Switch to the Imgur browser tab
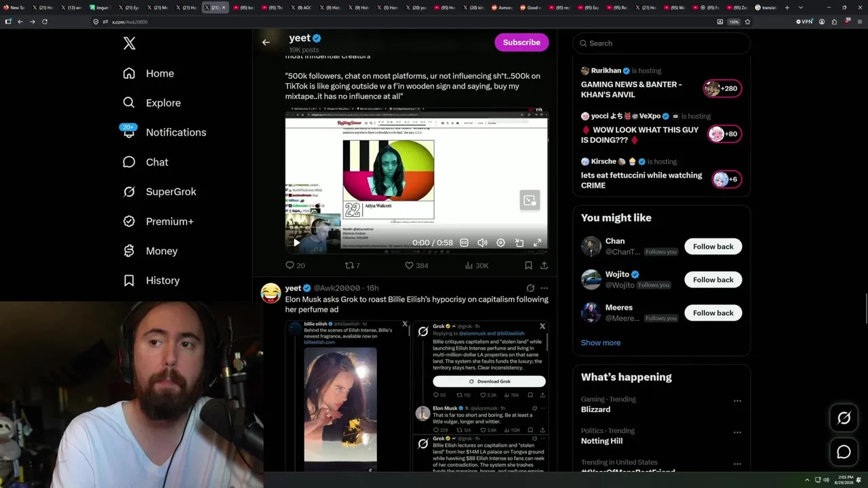Screen dimensions: 868x488 pyautogui.click(x=101, y=7)
